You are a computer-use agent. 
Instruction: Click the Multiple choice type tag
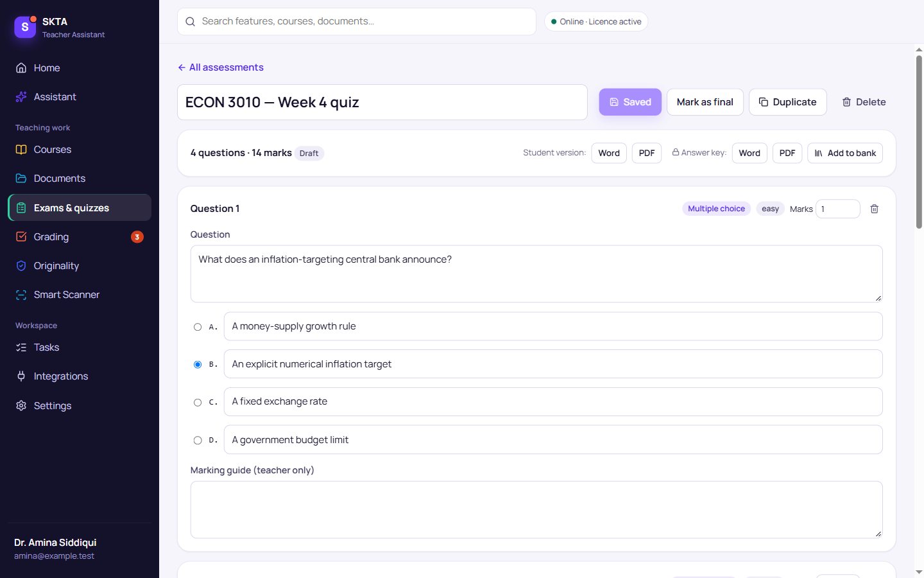716,209
